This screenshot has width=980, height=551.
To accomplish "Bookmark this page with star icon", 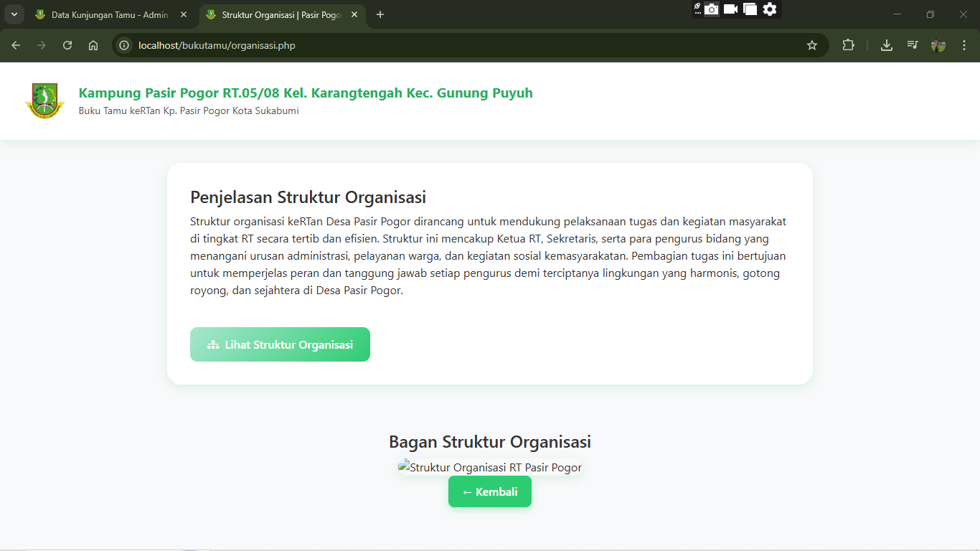I will pos(812,45).
